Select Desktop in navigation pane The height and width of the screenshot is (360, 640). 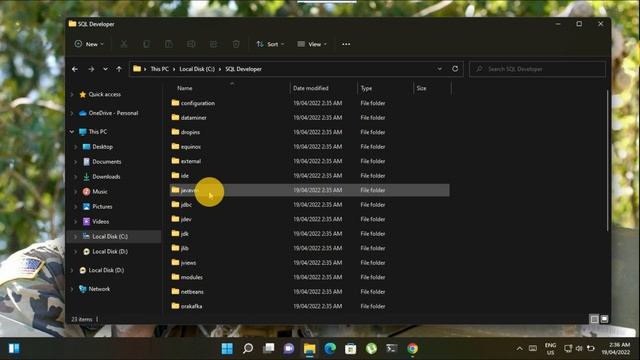coord(102,147)
